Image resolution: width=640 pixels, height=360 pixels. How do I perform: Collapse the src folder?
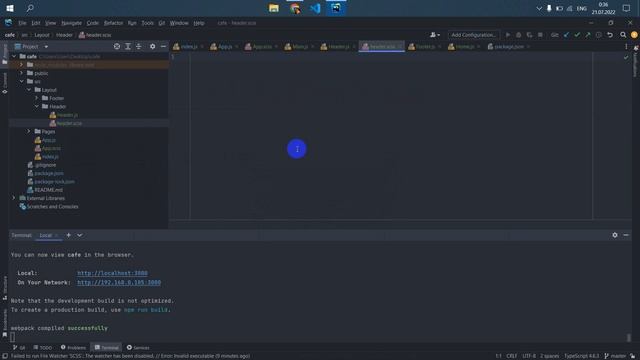(22, 81)
